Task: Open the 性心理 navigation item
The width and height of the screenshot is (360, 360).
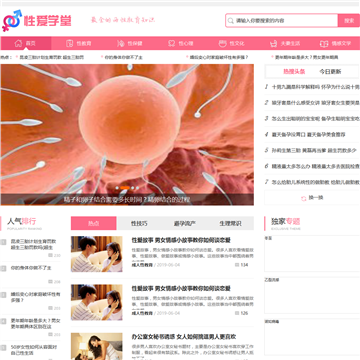Action: (x=180, y=43)
